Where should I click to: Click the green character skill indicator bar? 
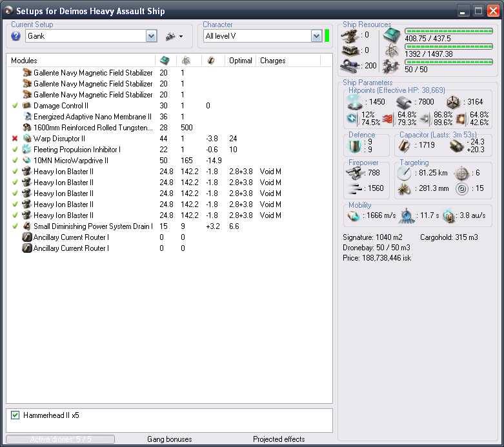[327, 36]
